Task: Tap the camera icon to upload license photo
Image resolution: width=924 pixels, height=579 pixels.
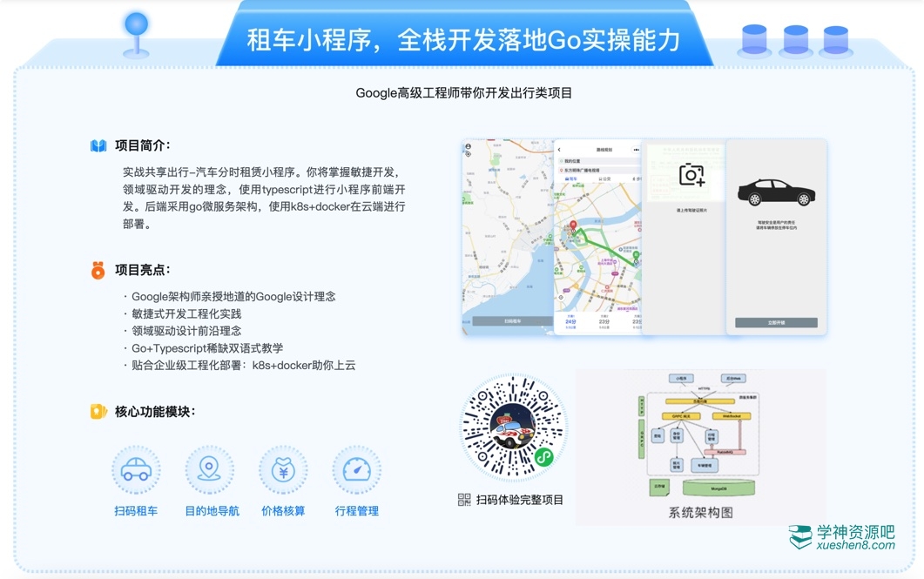Action: click(x=691, y=174)
